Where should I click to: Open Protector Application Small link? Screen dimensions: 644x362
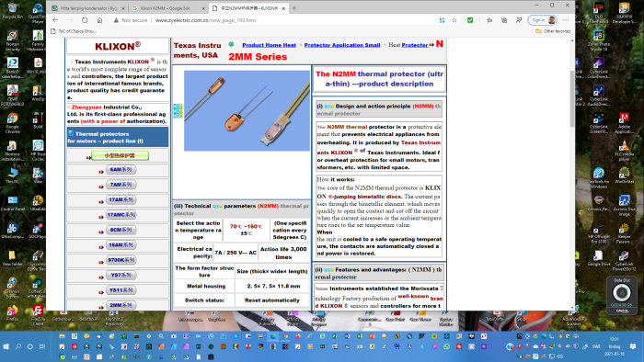(342, 45)
